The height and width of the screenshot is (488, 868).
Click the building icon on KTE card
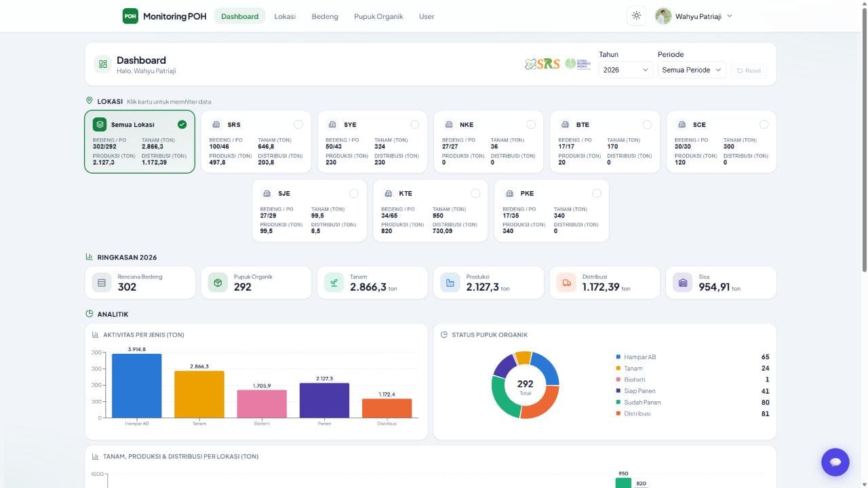(x=388, y=193)
